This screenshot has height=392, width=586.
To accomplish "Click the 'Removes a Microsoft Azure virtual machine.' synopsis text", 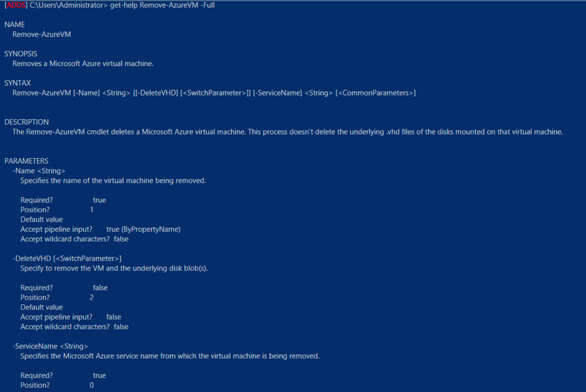I will click(83, 64).
